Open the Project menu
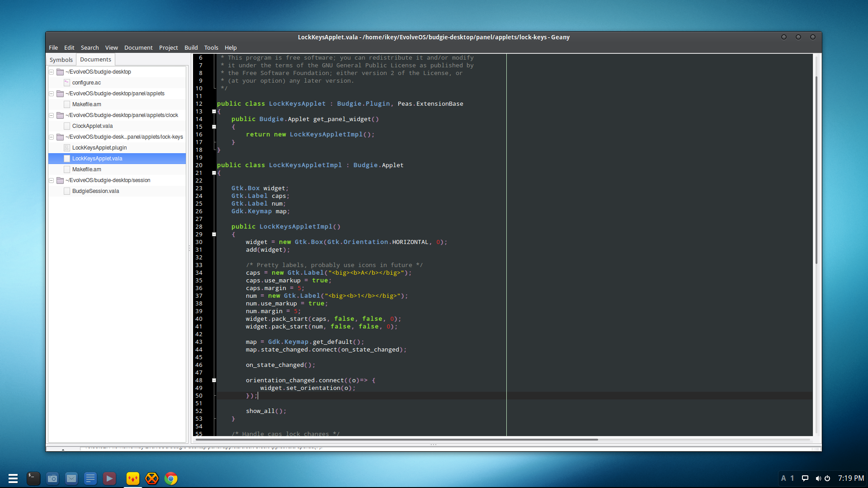This screenshot has height=488, width=868. point(168,47)
